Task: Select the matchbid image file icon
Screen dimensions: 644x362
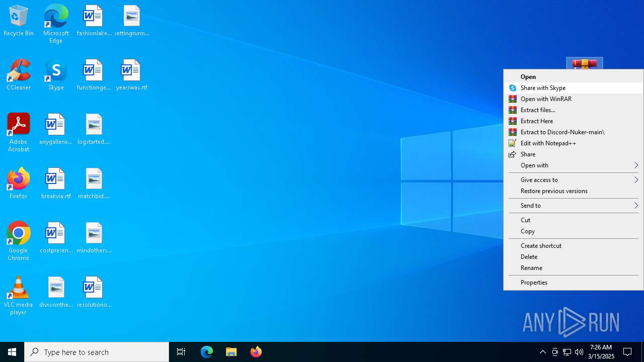Action: pyautogui.click(x=94, y=184)
